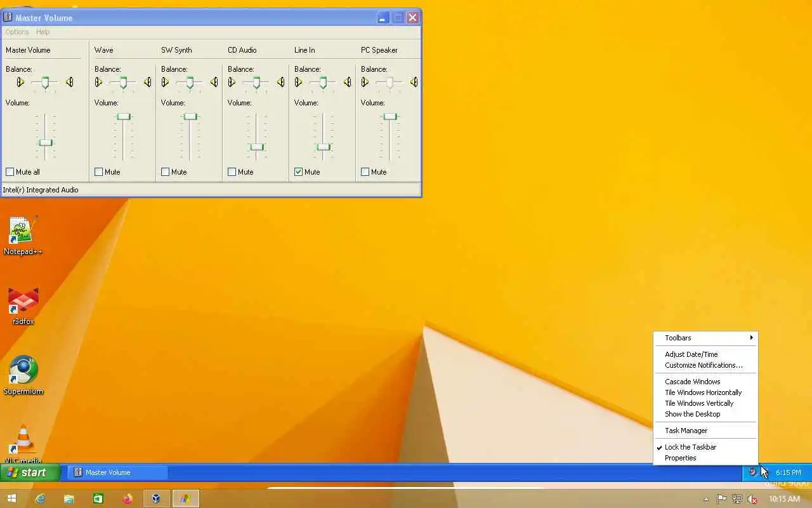Click the Master Volume window title bar icon

click(8, 18)
